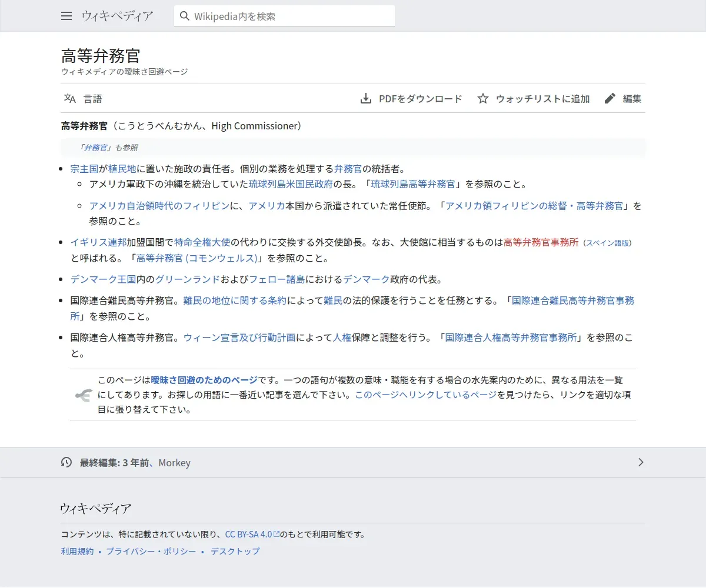Open 難民の地位に関する条約 link
Viewport: 706px width, 588px height.
point(235,300)
